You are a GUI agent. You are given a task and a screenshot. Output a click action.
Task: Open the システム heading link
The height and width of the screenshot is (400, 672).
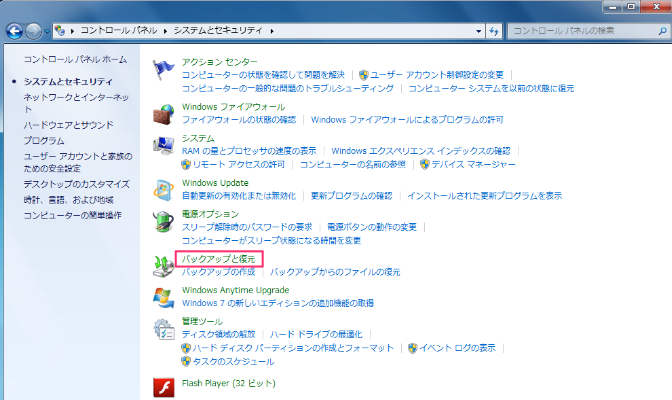198,138
